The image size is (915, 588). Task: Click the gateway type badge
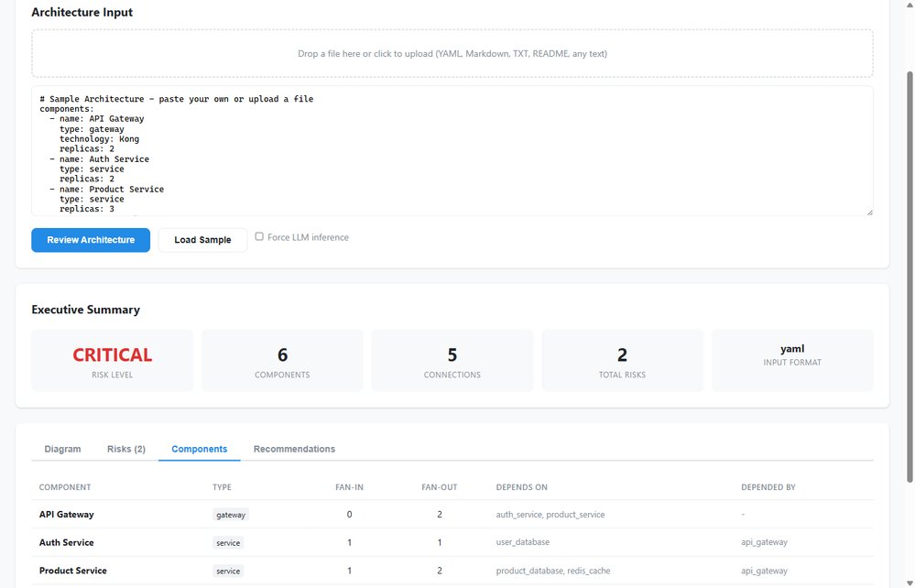coord(230,515)
